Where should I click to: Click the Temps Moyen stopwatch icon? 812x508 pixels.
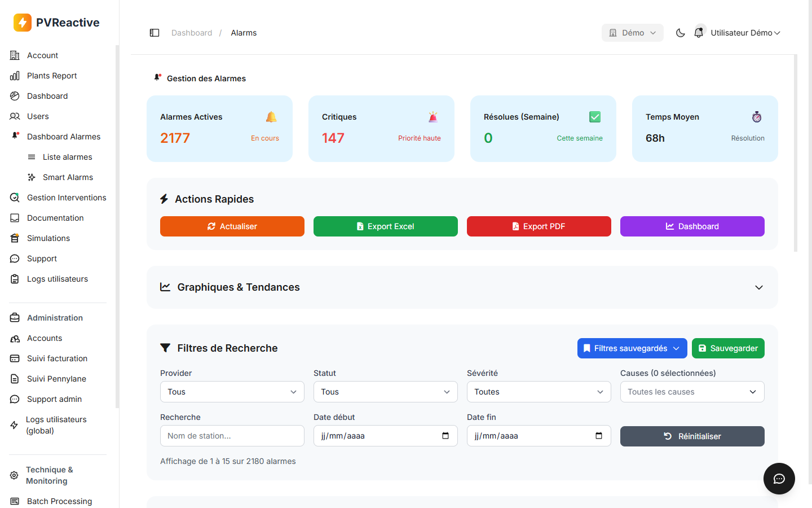coord(757,117)
